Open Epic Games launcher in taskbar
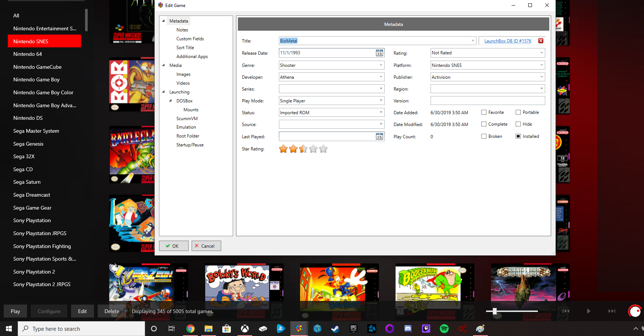Screen dimensions: 644x336 point(353,329)
